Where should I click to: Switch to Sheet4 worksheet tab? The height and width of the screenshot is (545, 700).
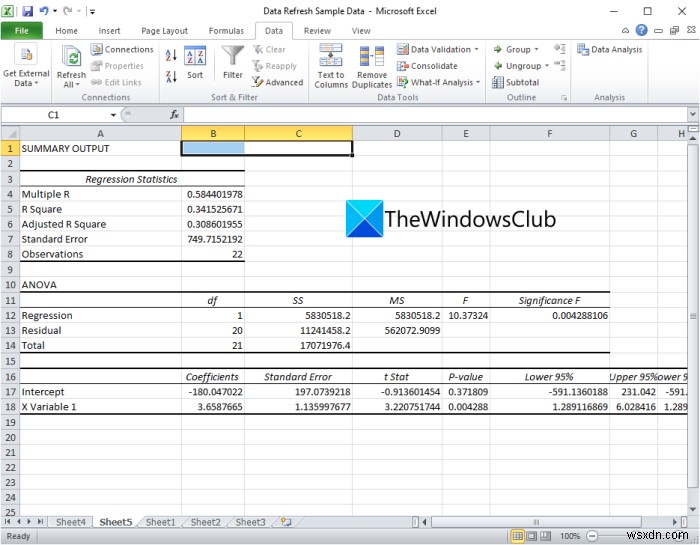point(71,522)
